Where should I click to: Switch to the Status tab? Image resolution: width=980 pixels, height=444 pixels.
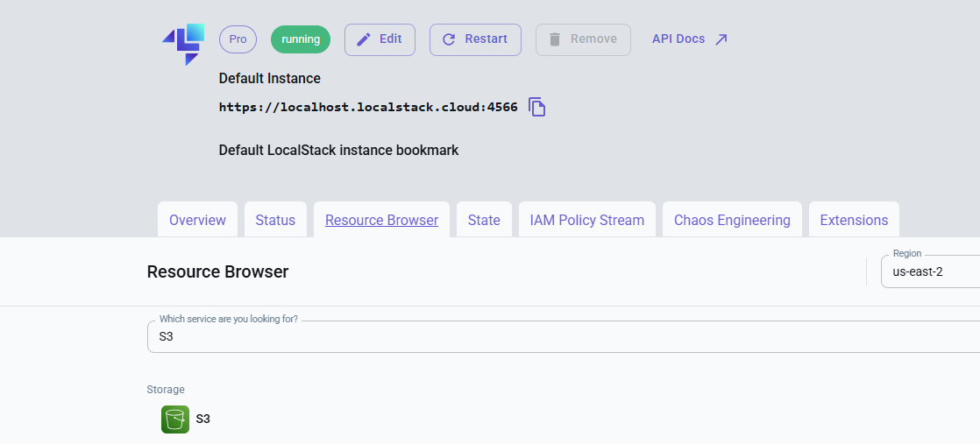pyautogui.click(x=275, y=220)
